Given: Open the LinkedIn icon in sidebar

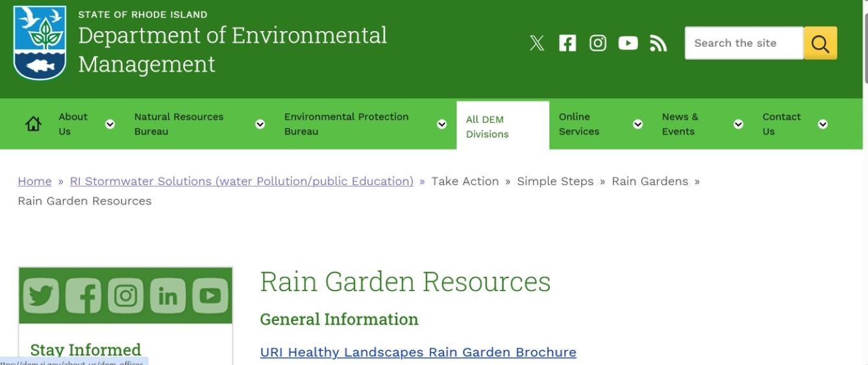Looking at the screenshot, I should click(167, 296).
